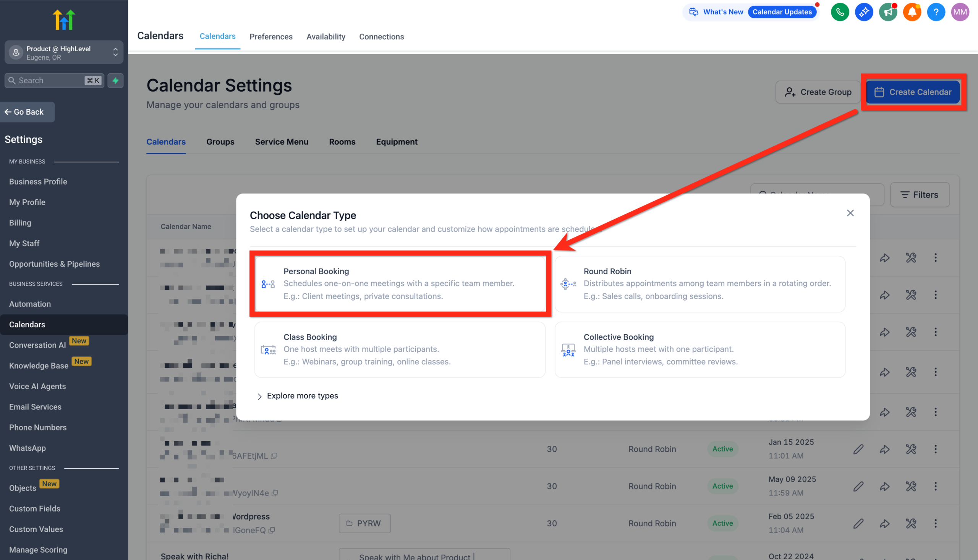Click the help question mark icon
This screenshot has height=560, width=978.
pos(936,12)
